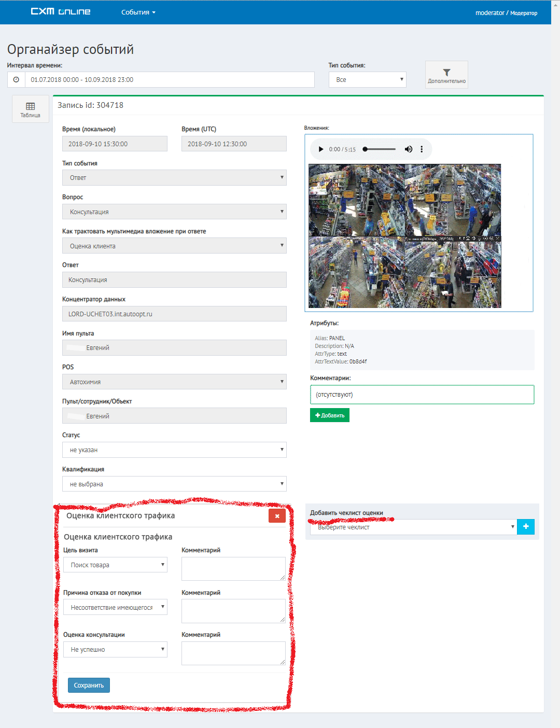This screenshot has height=728, width=560.
Task: Select a checklist from Выберите чеклист
Action: click(413, 527)
